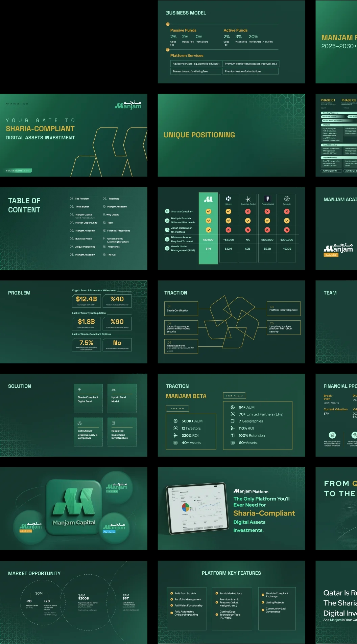Click the '$1.8B' statistic box
This screenshot has height=644, width=357.
pos(87,323)
